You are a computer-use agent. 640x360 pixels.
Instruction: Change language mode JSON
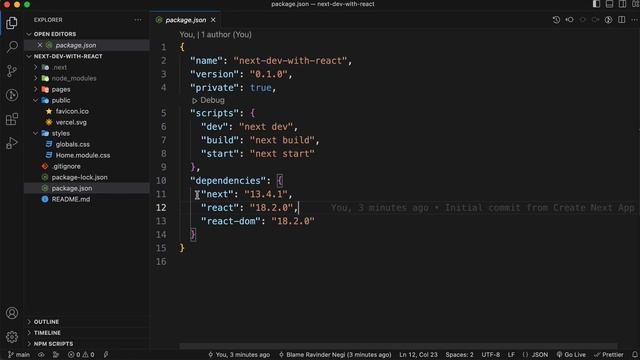click(x=535, y=355)
